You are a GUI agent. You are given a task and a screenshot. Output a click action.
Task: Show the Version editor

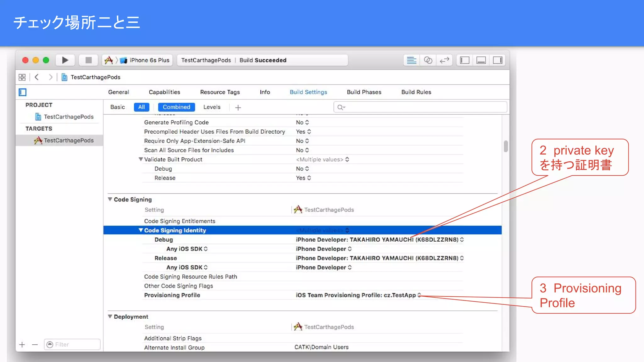pyautogui.click(x=444, y=60)
